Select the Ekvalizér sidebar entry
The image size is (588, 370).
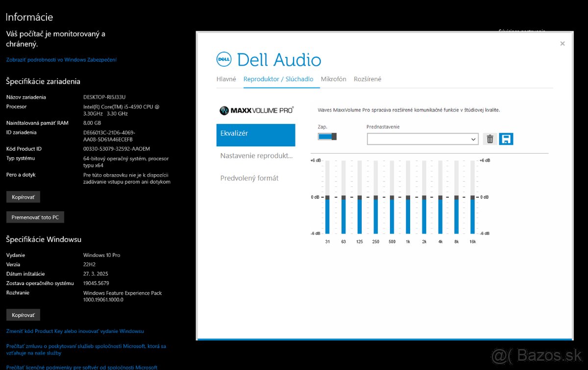click(x=255, y=135)
